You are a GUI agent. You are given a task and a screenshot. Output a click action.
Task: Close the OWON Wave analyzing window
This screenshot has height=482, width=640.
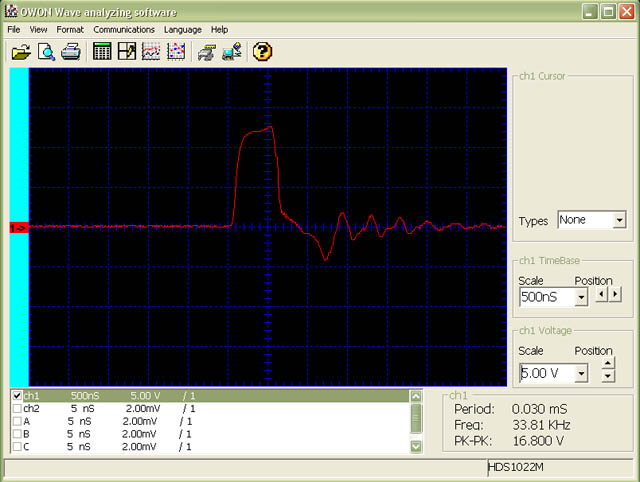tap(627, 11)
